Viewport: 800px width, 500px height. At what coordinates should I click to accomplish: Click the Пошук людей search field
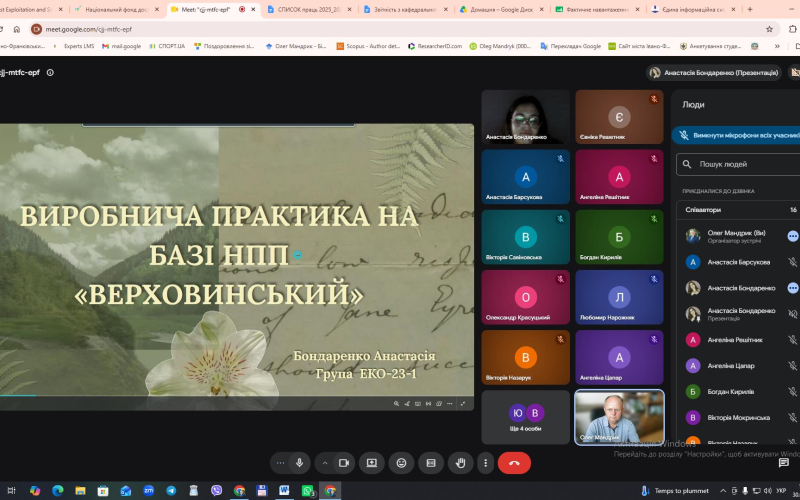739,164
